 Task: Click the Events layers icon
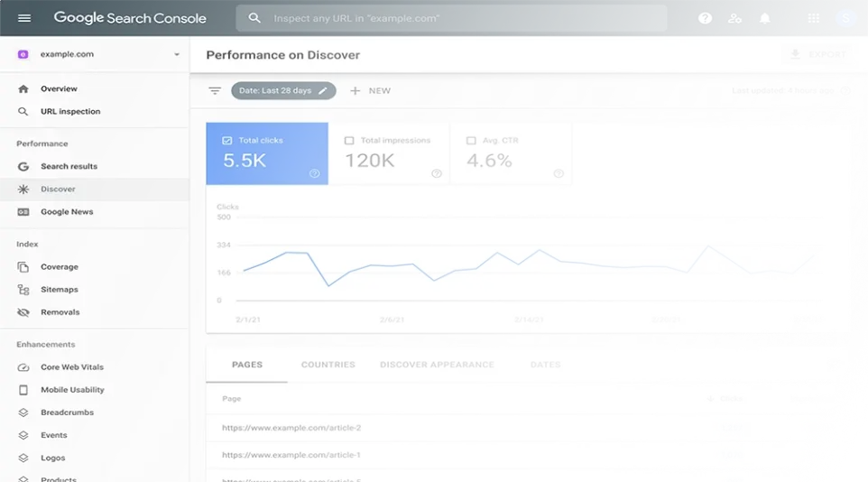(x=23, y=435)
